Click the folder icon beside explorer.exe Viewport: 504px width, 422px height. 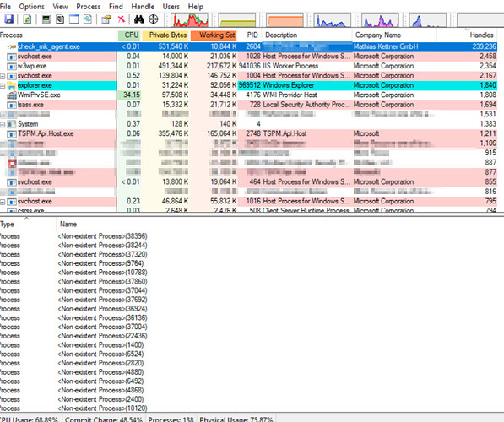pyautogui.click(x=12, y=85)
